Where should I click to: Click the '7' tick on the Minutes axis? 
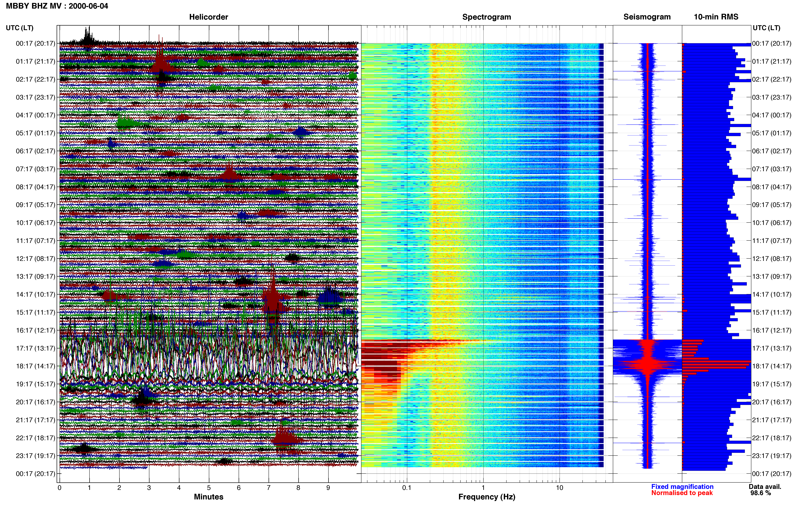(269, 487)
